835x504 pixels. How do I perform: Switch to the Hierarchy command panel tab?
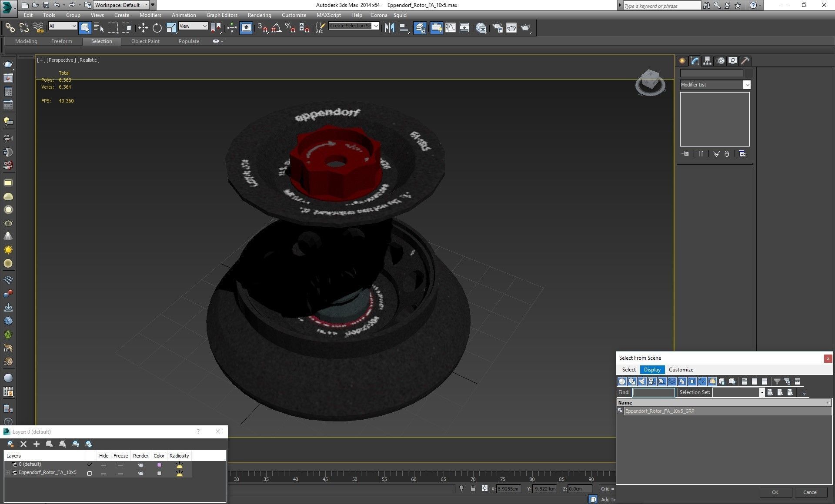point(708,61)
